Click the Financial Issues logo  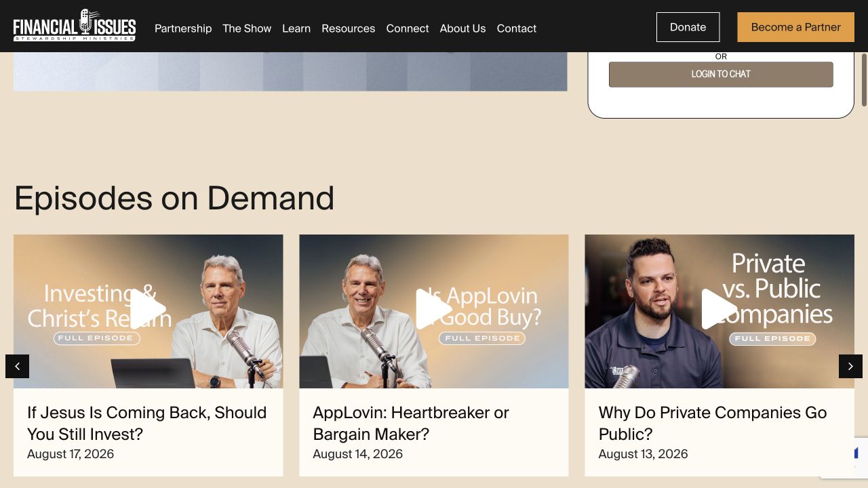(75, 26)
